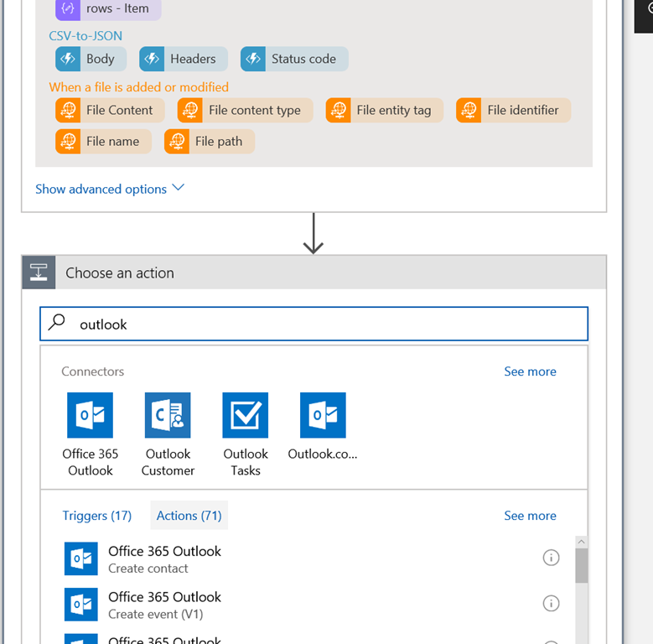
Task: Click See more next to Connectors
Action: (530, 371)
